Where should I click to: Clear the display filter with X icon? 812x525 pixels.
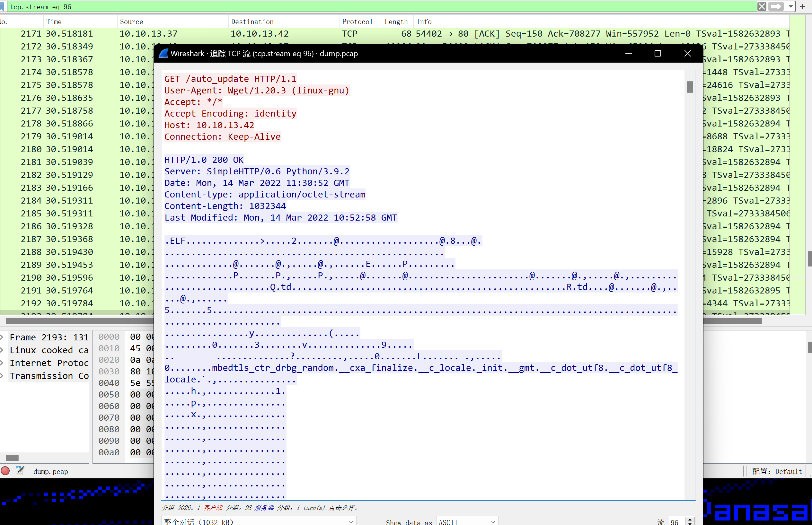click(x=762, y=6)
